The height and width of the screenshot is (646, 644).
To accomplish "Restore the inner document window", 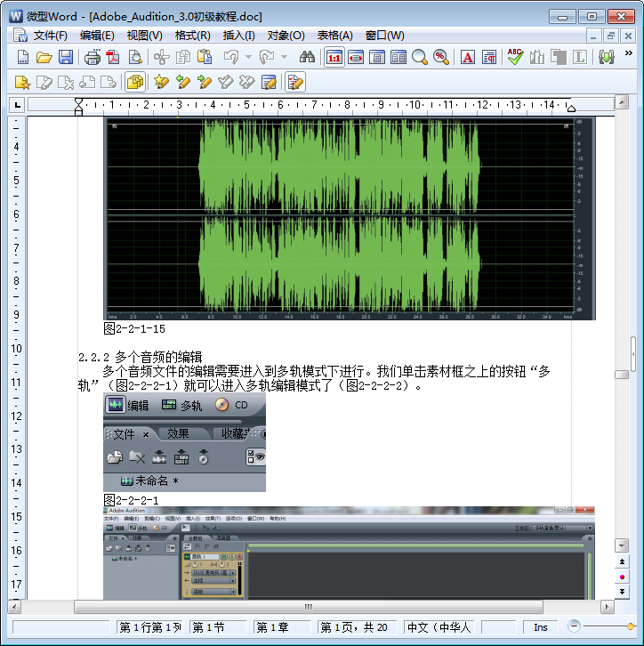I will (x=611, y=36).
